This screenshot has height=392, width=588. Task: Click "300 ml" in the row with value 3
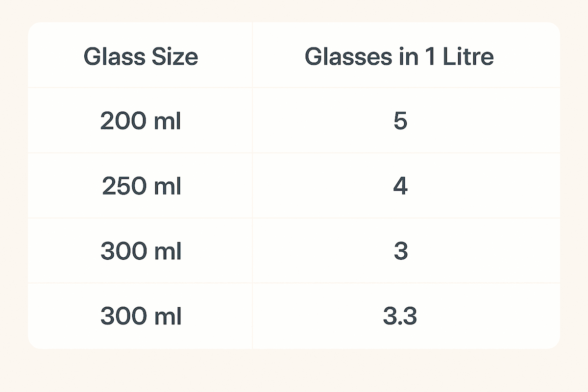tap(141, 252)
